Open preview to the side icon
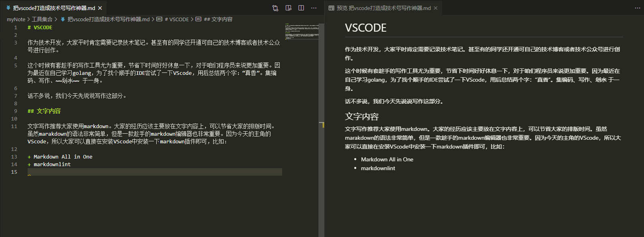The height and width of the screenshot is (237, 644). [288, 8]
